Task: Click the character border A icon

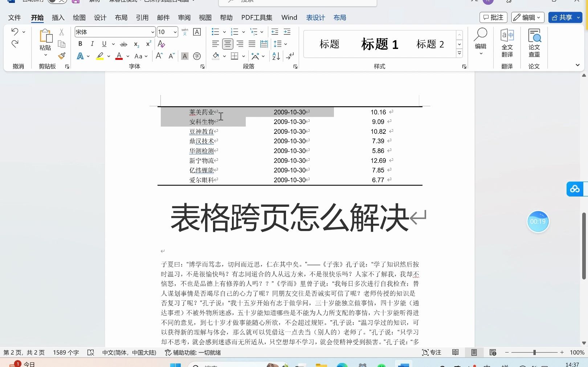Action: click(197, 32)
